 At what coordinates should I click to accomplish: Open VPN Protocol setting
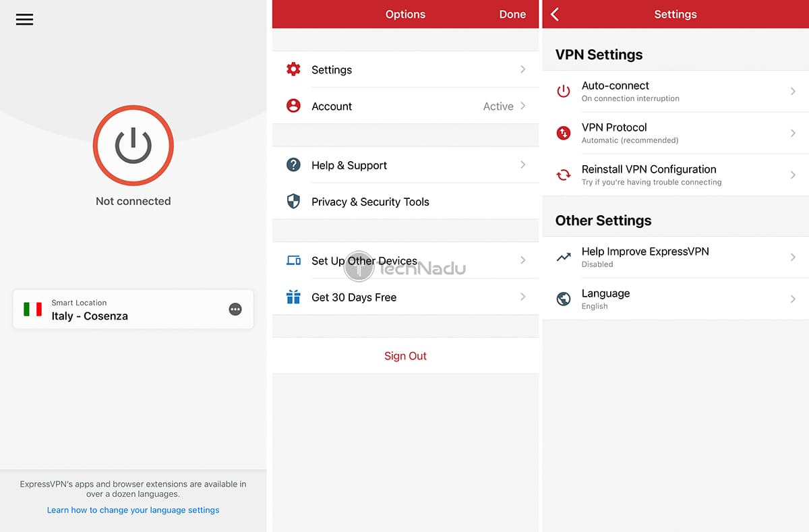pyautogui.click(x=676, y=133)
